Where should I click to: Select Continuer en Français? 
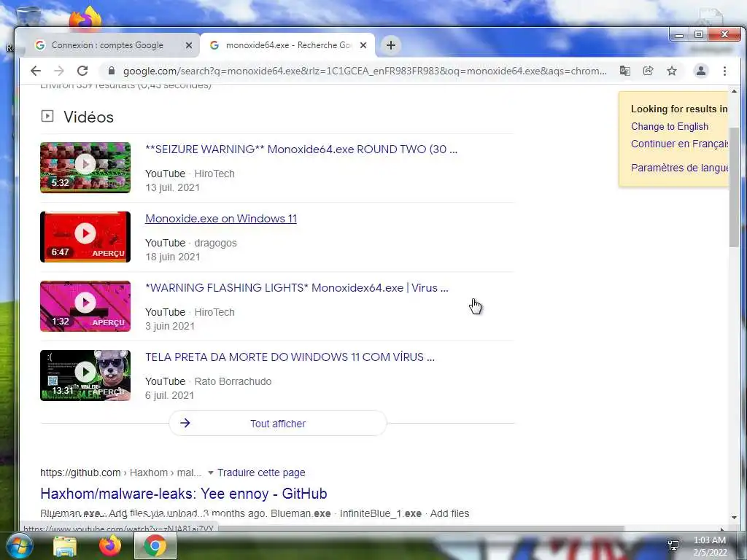point(680,144)
